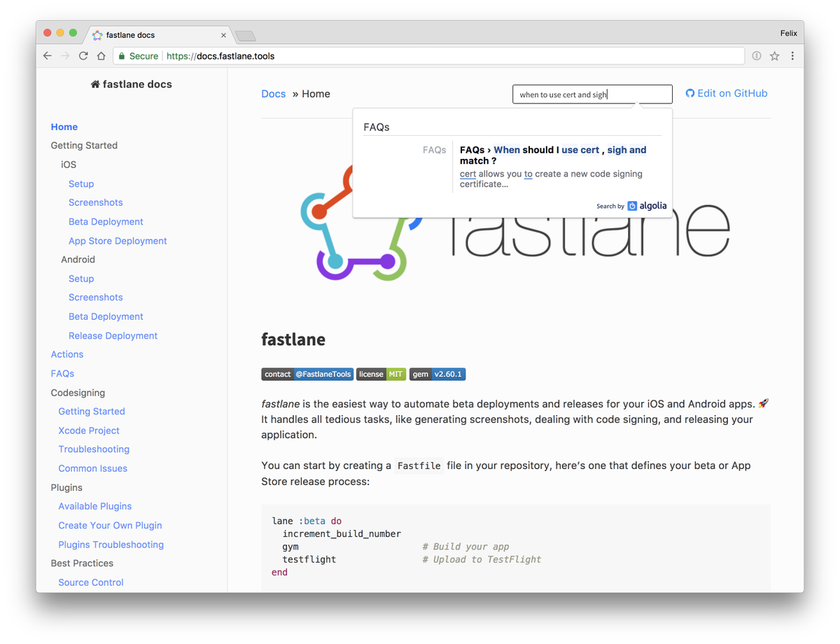
Task: Click the browser home icon
Action: 101,56
